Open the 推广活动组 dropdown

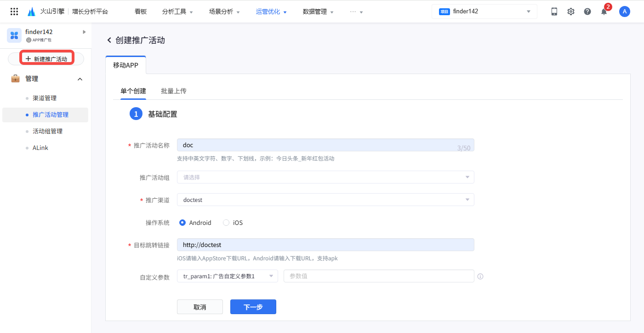325,177
